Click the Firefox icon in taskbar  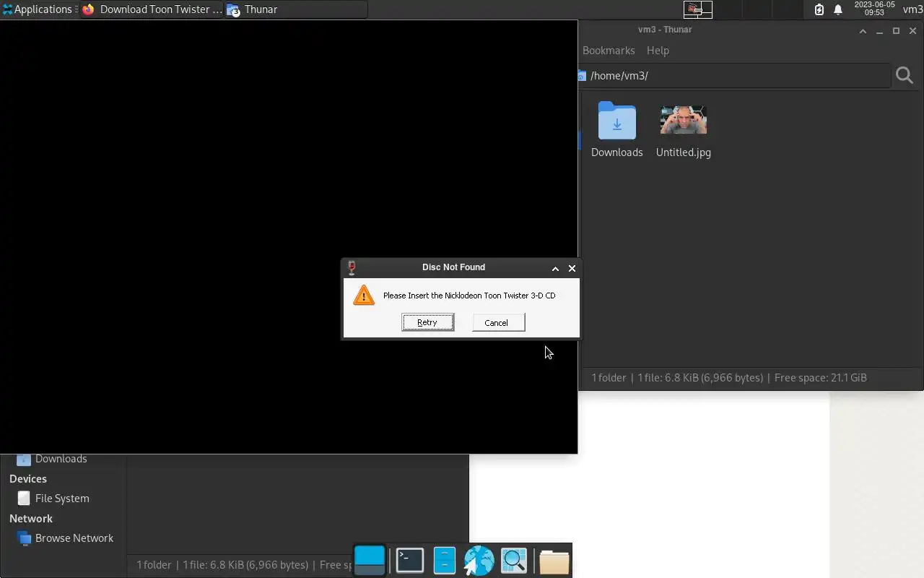pos(88,9)
